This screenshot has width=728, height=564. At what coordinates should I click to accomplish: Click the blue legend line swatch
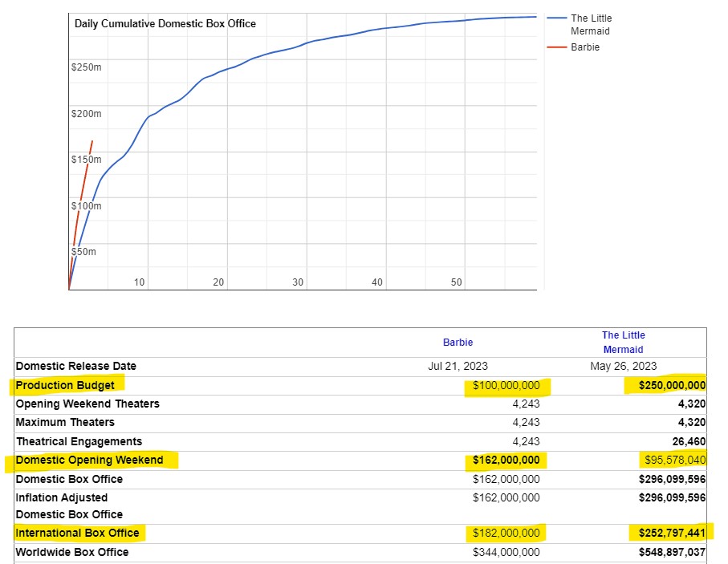pos(556,18)
